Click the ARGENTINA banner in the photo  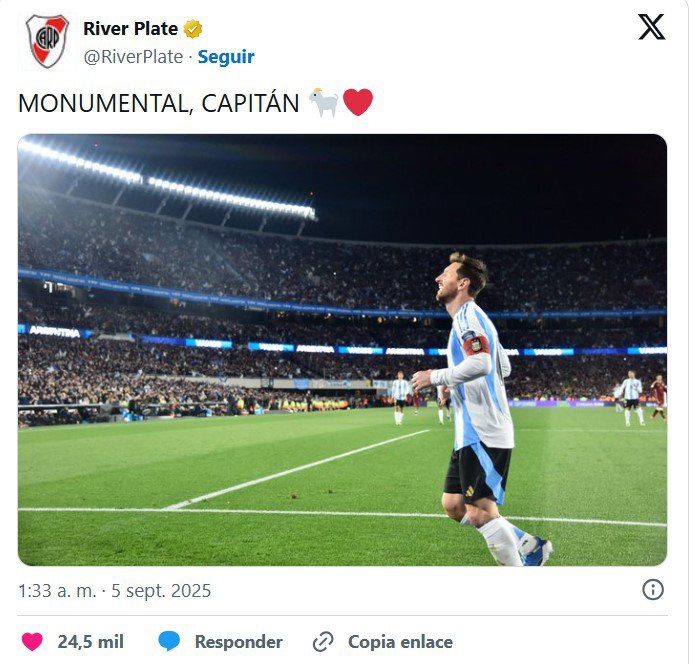coord(54,332)
